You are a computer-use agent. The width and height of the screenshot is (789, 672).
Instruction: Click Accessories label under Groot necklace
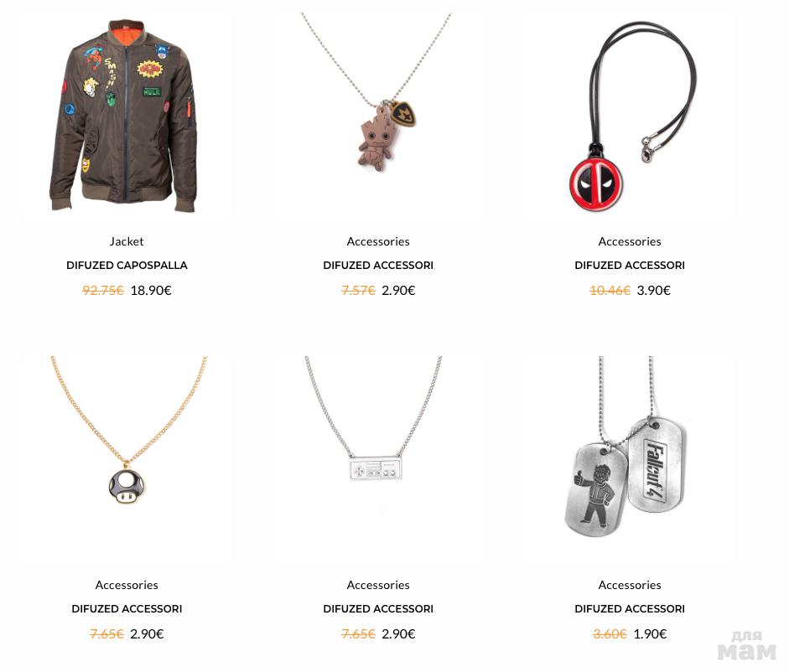(378, 241)
